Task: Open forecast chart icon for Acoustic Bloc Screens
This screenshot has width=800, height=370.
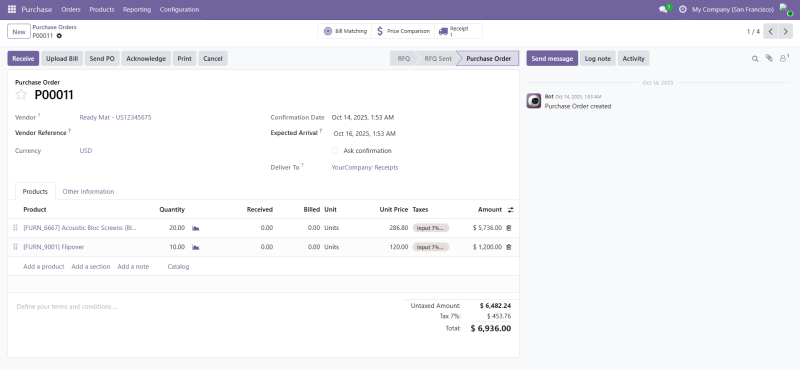Action: (x=195, y=228)
